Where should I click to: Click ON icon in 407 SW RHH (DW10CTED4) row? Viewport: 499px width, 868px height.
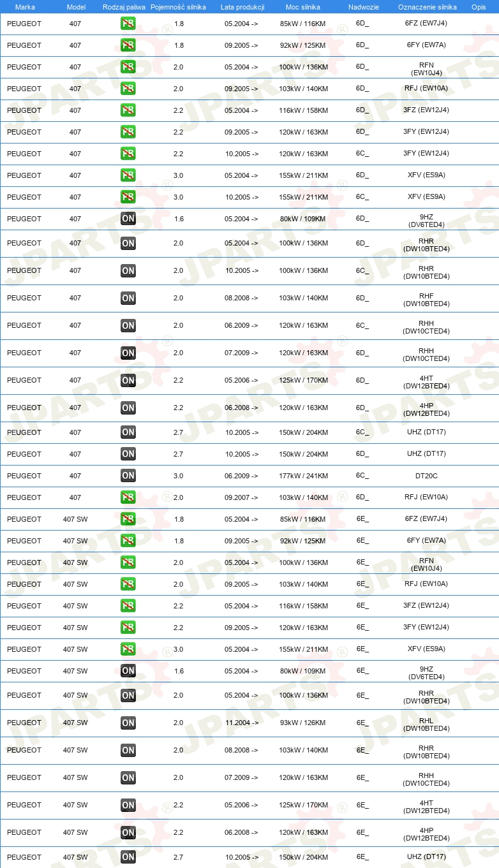pos(128,777)
